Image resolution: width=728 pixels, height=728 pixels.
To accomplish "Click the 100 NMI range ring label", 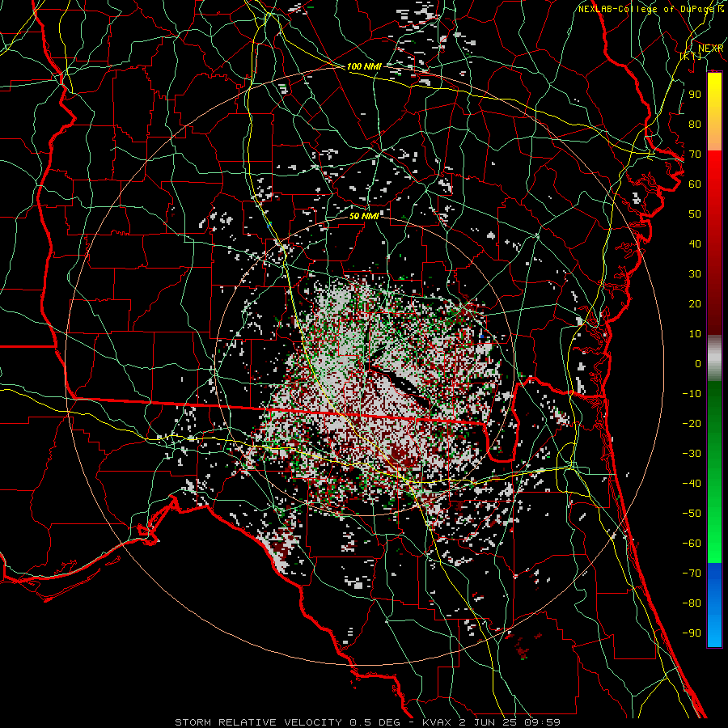I will [x=364, y=67].
